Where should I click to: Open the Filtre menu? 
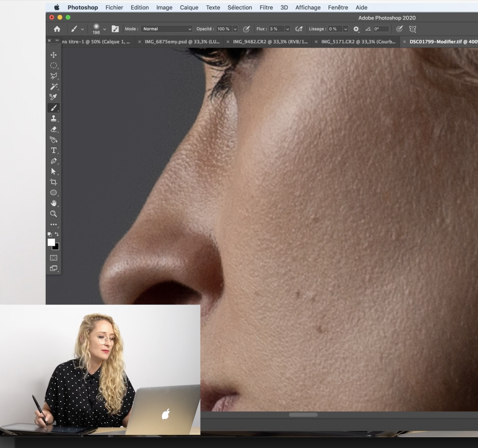click(266, 7)
